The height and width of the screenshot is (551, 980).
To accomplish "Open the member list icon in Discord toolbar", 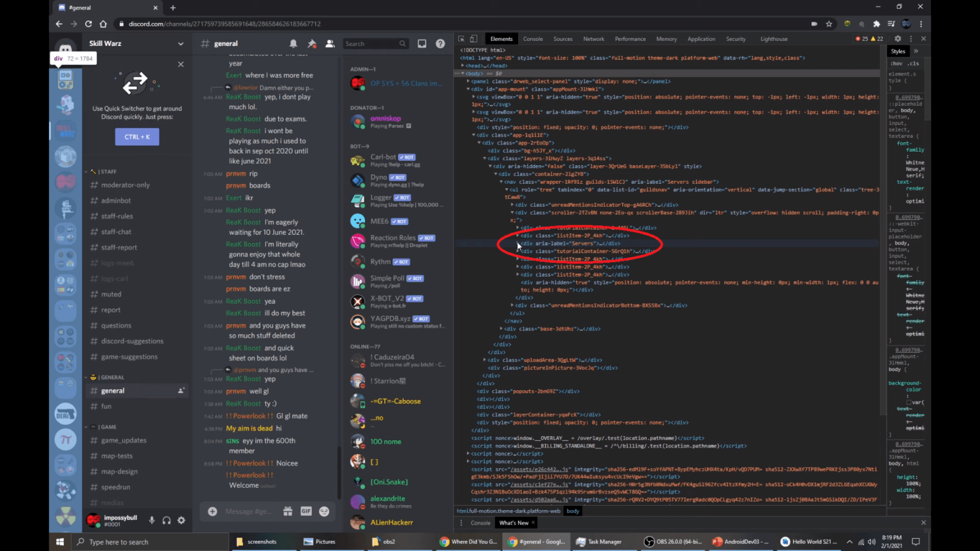I will (330, 43).
